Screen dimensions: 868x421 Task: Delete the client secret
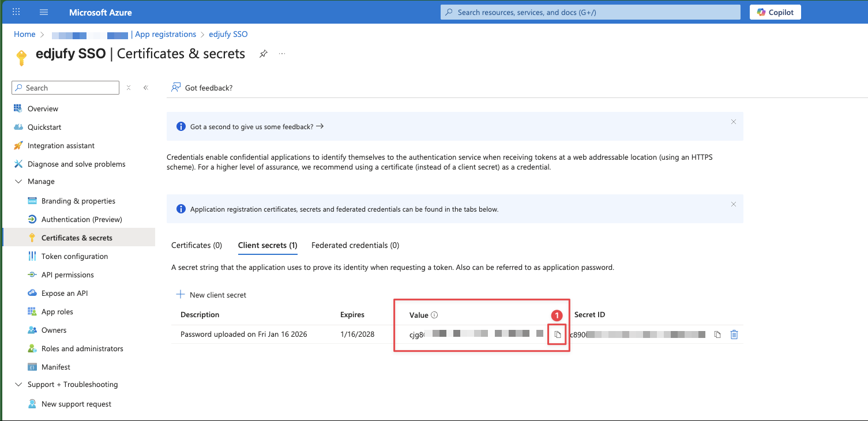tap(734, 334)
